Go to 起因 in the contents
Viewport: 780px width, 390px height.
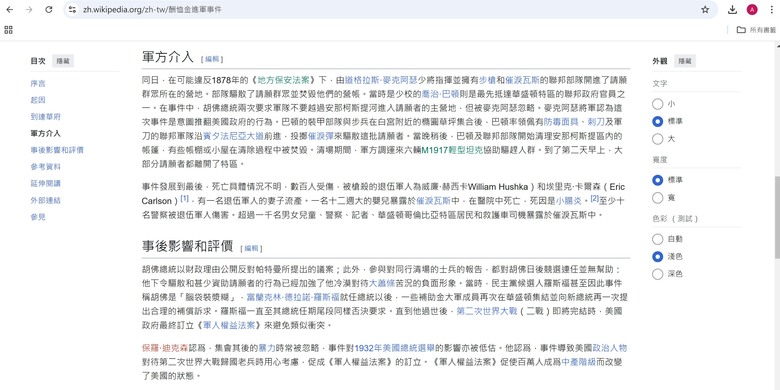tap(38, 100)
